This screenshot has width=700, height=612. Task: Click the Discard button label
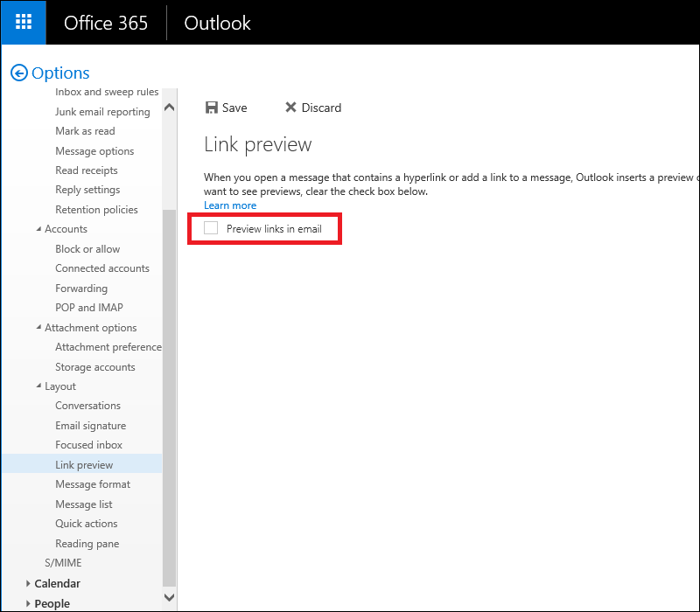click(x=321, y=108)
